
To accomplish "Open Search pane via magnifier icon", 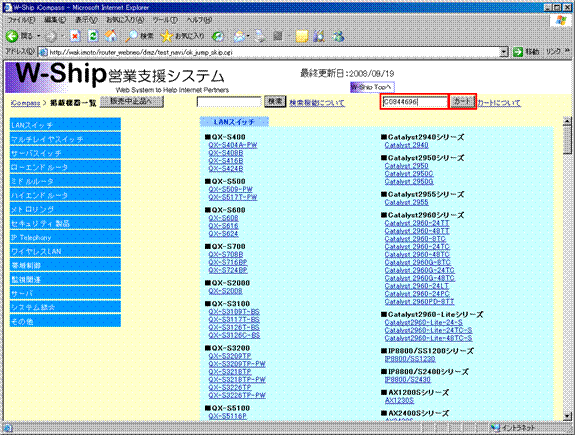I will coord(131,36).
